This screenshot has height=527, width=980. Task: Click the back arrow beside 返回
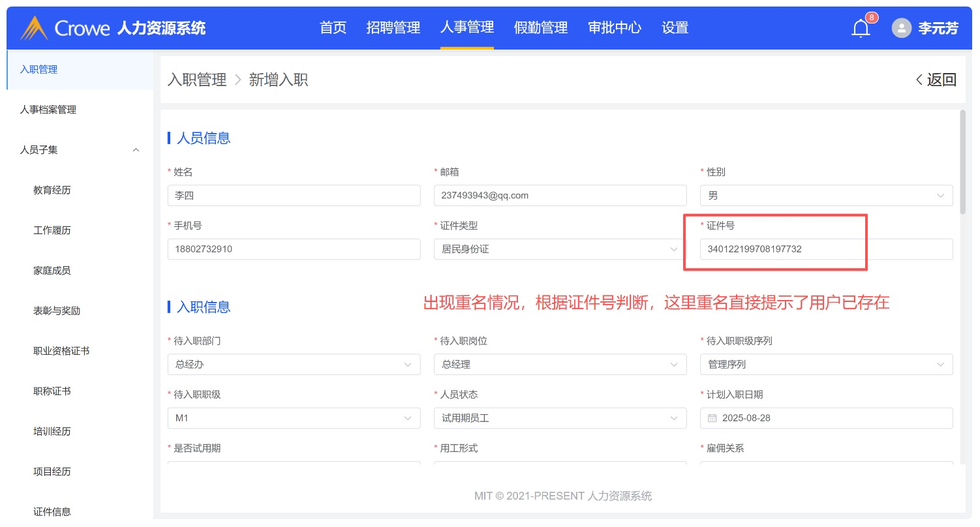(x=919, y=80)
